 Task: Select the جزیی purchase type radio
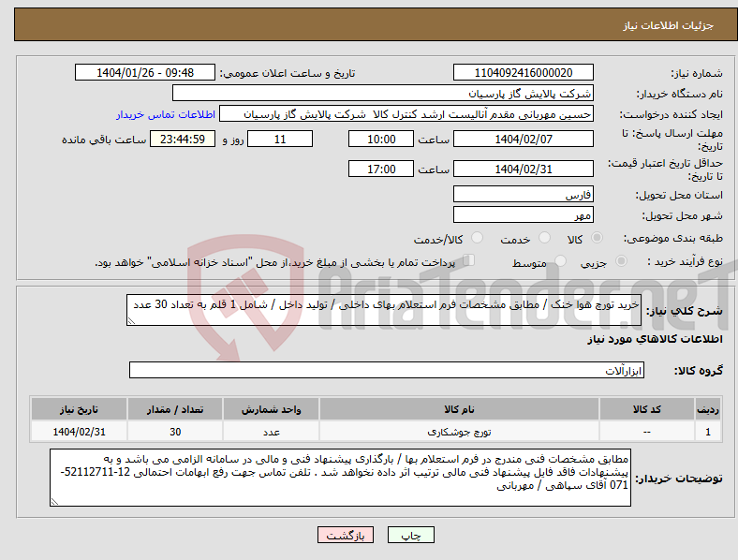tap(621, 261)
